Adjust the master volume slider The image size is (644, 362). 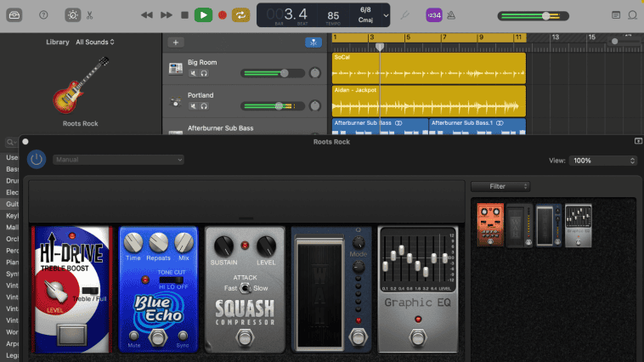point(545,15)
